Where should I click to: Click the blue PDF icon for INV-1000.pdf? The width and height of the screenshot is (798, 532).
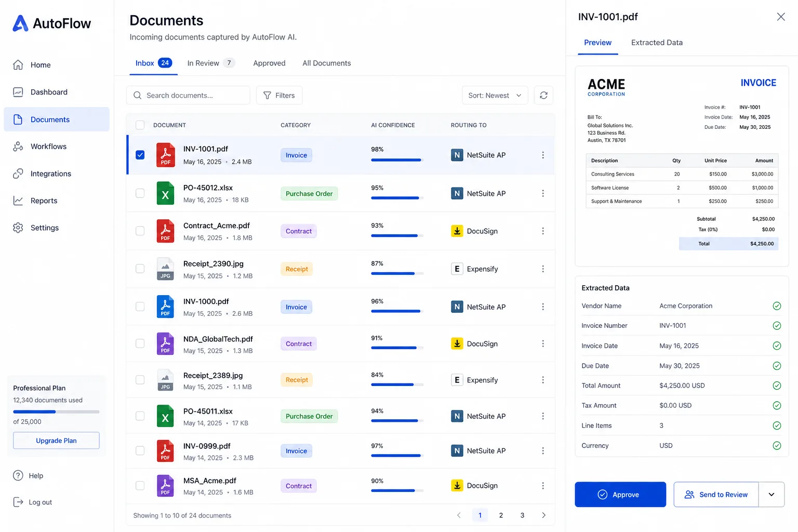[165, 307]
